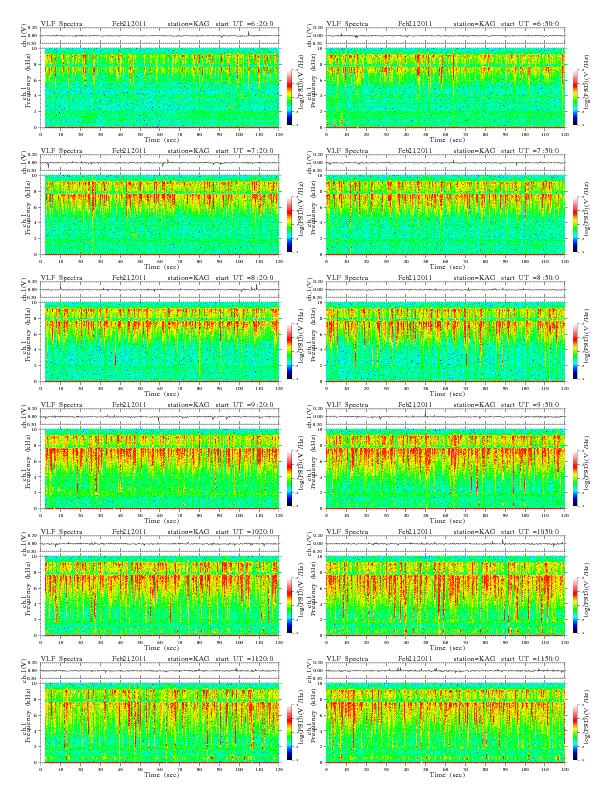Click 'Time (sec)' label under the 6:50:0 plot

click(447, 139)
